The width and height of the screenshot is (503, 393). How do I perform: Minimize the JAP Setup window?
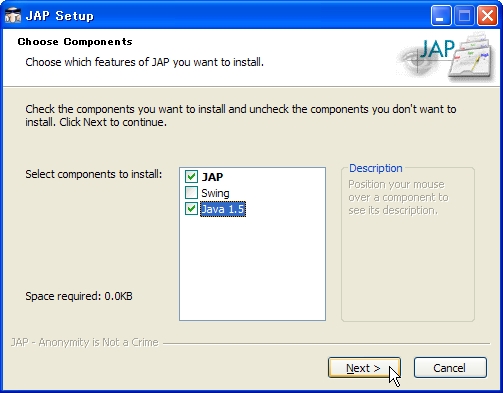[441, 15]
